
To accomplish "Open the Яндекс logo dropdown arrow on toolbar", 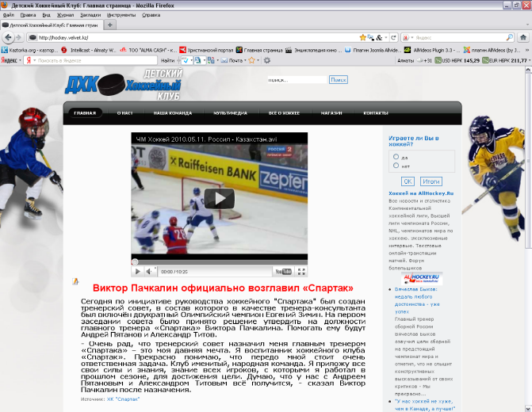I will [20, 61].
